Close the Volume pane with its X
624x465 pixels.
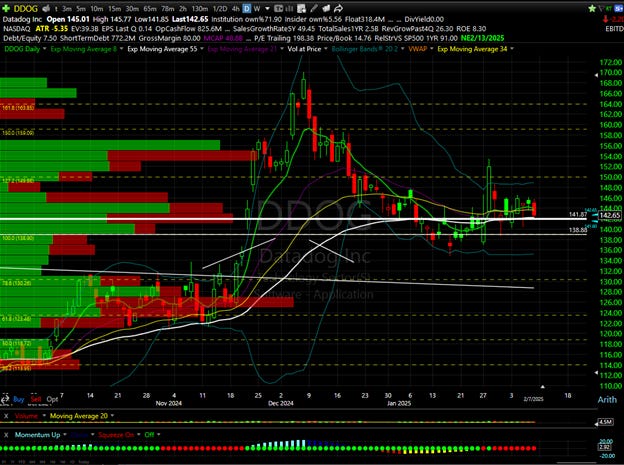click(x=6, y=416)
